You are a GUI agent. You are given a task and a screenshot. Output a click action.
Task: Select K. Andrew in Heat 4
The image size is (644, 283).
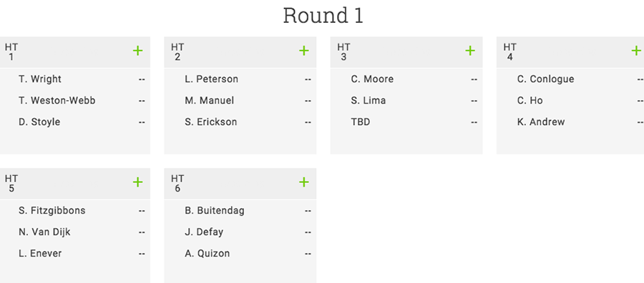[x=541, y=122]
